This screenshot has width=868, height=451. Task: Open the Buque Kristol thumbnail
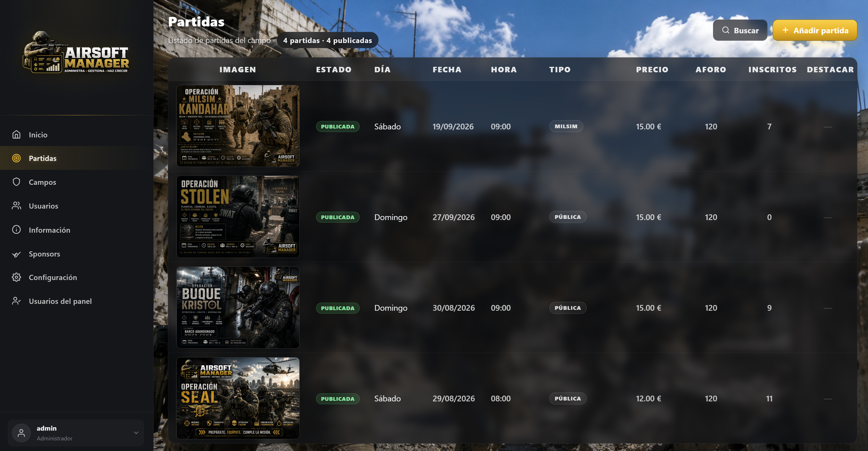[238, 308]
